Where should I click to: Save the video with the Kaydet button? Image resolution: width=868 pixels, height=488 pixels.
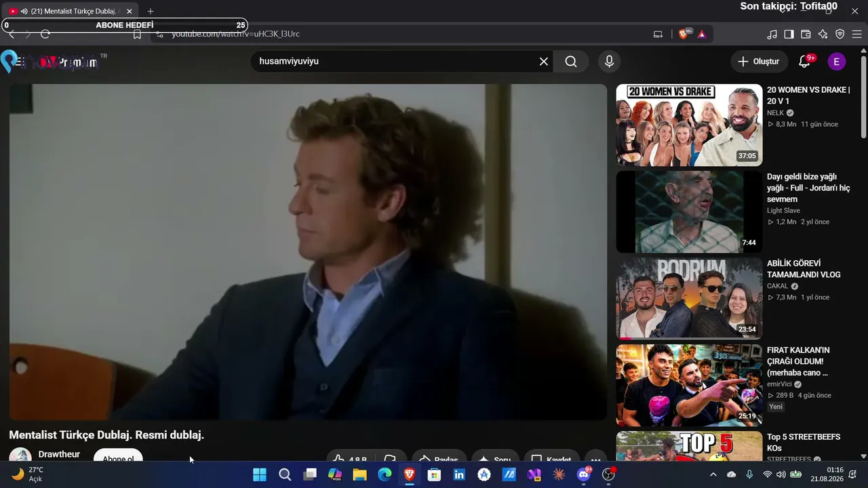coord(552,455)
